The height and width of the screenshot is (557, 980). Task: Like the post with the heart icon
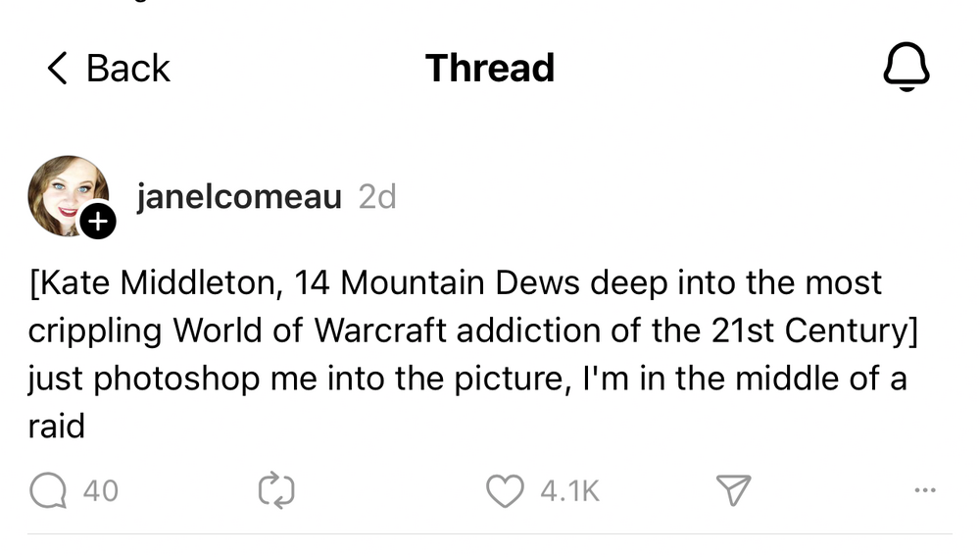pos(505,489)
